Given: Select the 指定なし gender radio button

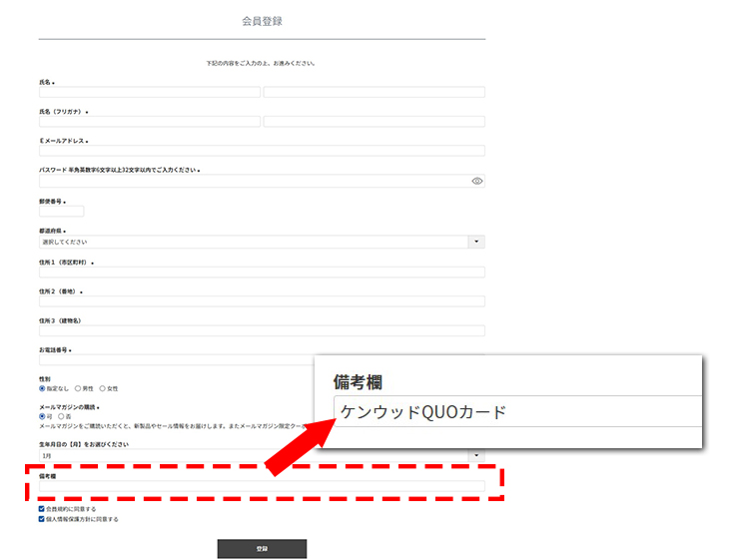Looking at the screenshot, I should click(42, 388).
